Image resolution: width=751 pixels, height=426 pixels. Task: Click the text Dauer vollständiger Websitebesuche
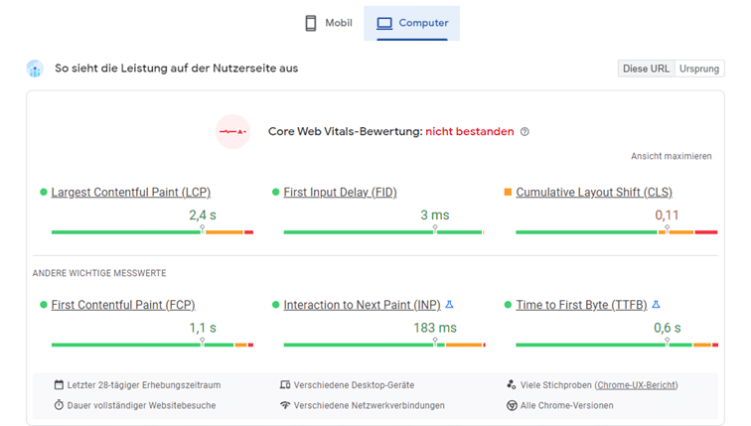click(x=141, y=405)
